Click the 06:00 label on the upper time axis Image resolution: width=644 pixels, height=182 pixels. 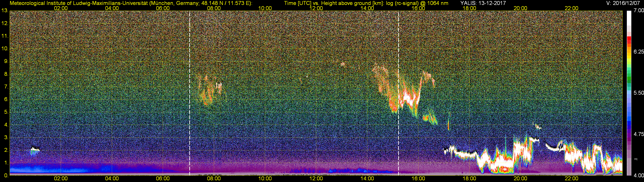pos(163,8)
